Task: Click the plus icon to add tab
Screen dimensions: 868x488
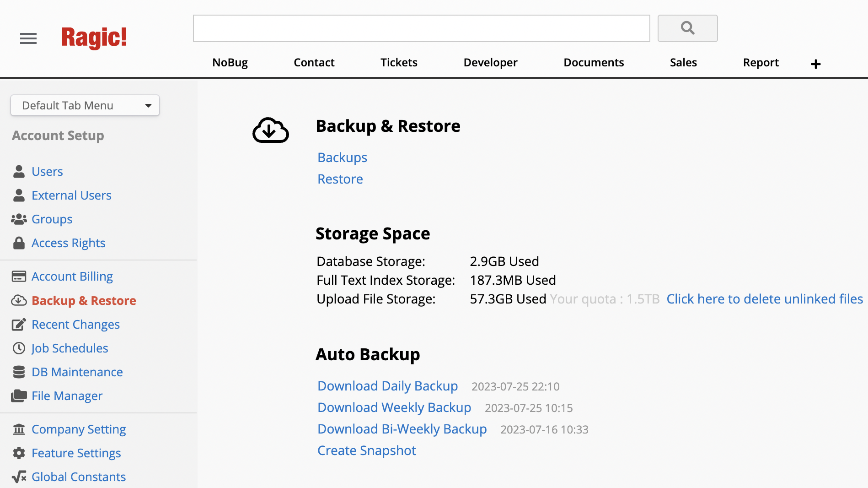Action: click(815, 64)
